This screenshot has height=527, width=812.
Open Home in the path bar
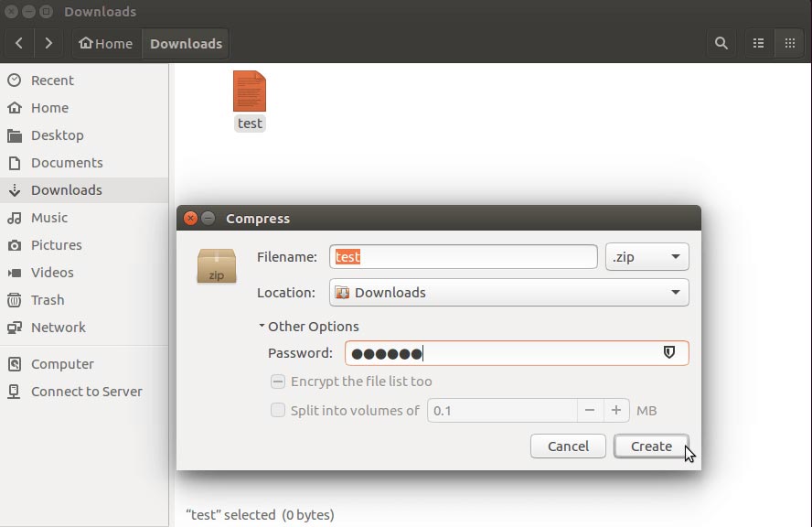(106, 43)
